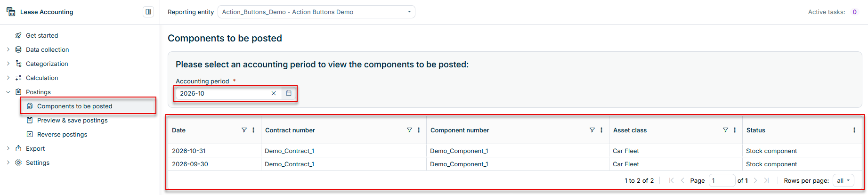The image size is (868, 195).
Task: Sort by the Component number header
Action: pyautogui.click(x=460, y=130)
